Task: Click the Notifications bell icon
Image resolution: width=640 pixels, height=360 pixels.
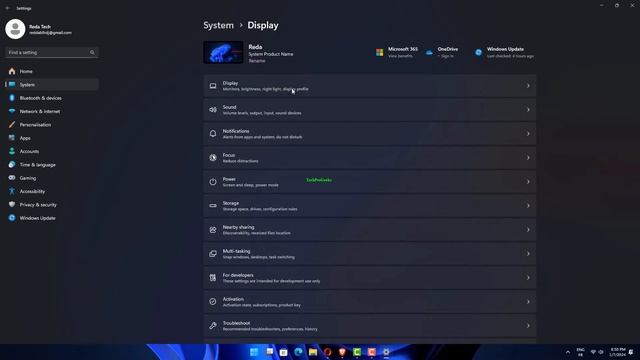Action: coord(213,134)
